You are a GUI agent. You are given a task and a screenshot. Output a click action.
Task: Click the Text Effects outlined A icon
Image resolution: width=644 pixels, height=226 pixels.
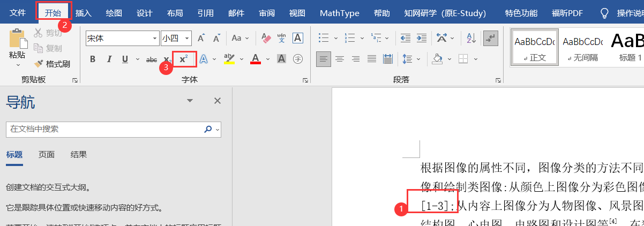(x=204, y=59)
